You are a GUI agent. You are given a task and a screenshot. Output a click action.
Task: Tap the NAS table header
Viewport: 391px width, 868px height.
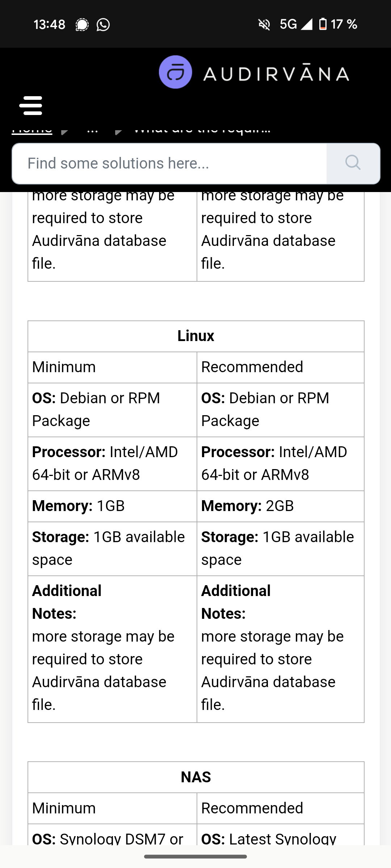(196, 777)
